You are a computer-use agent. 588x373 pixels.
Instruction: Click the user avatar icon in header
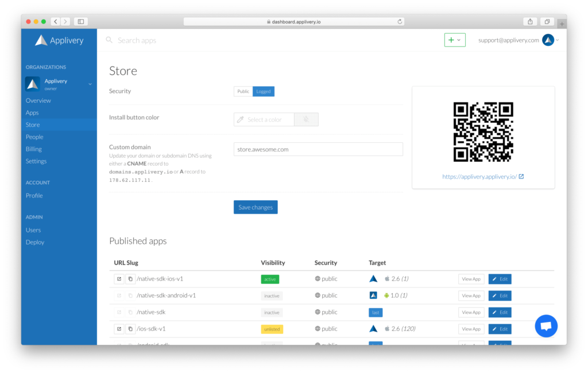click(x=548, y=40)
